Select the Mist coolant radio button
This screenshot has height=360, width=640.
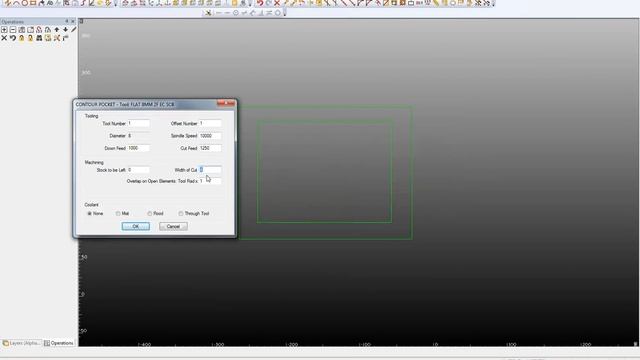118,213
